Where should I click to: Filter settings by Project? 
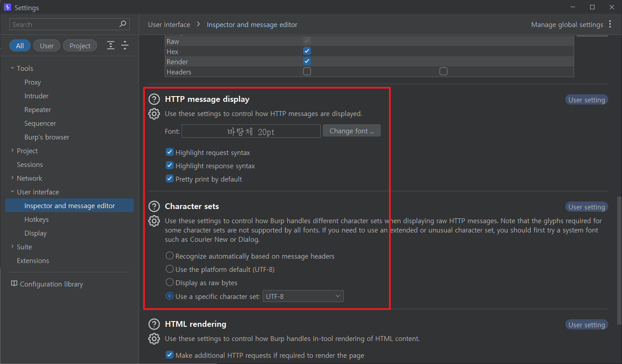point(80,46)
